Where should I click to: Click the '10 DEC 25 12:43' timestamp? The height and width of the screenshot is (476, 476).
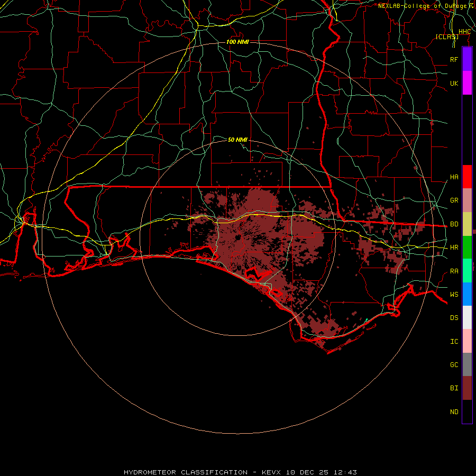(322, 472)
